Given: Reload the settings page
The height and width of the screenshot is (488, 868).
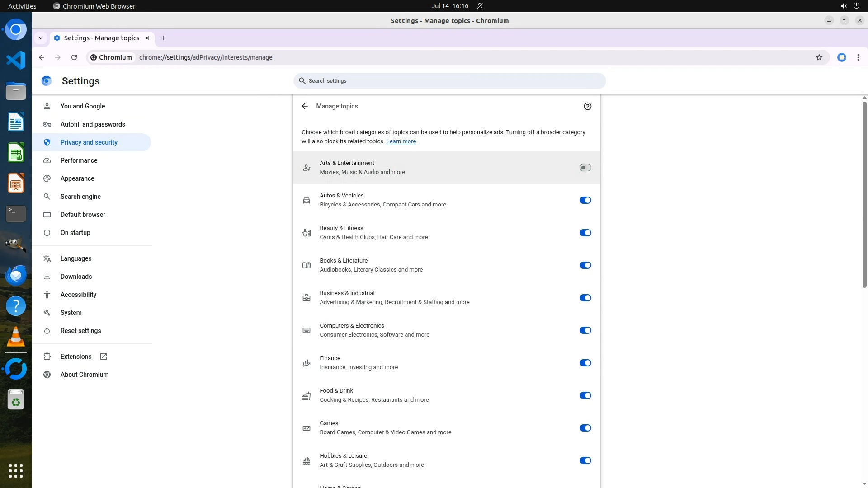Looking at the screenshot, I should tap(74, 57).
